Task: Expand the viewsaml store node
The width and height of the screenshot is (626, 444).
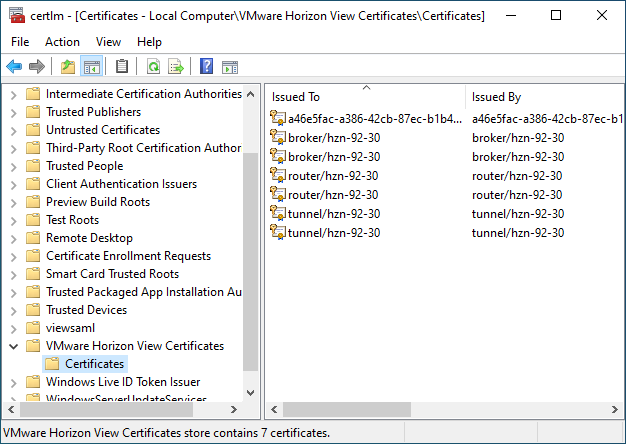Action: [x=13, y=328]
